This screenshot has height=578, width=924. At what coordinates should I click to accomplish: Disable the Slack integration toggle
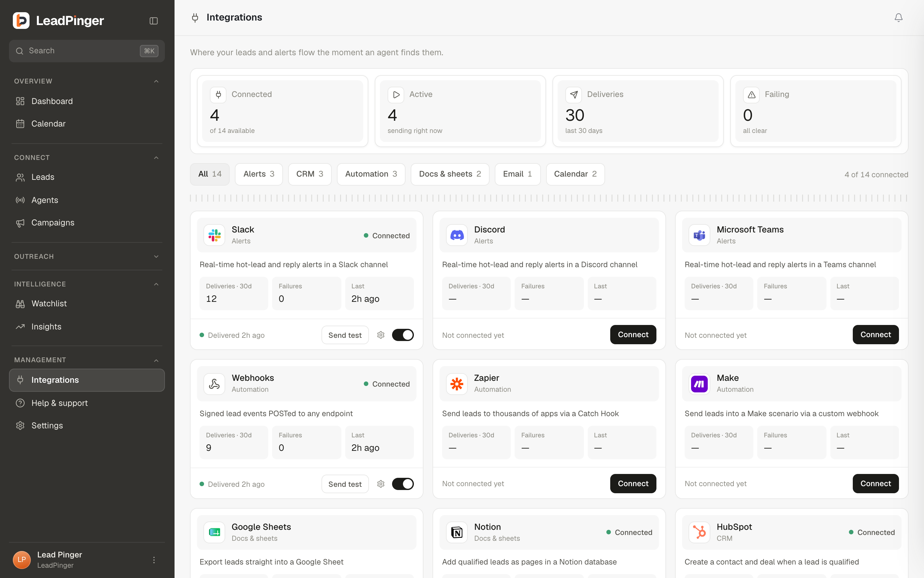click(403, 335)
